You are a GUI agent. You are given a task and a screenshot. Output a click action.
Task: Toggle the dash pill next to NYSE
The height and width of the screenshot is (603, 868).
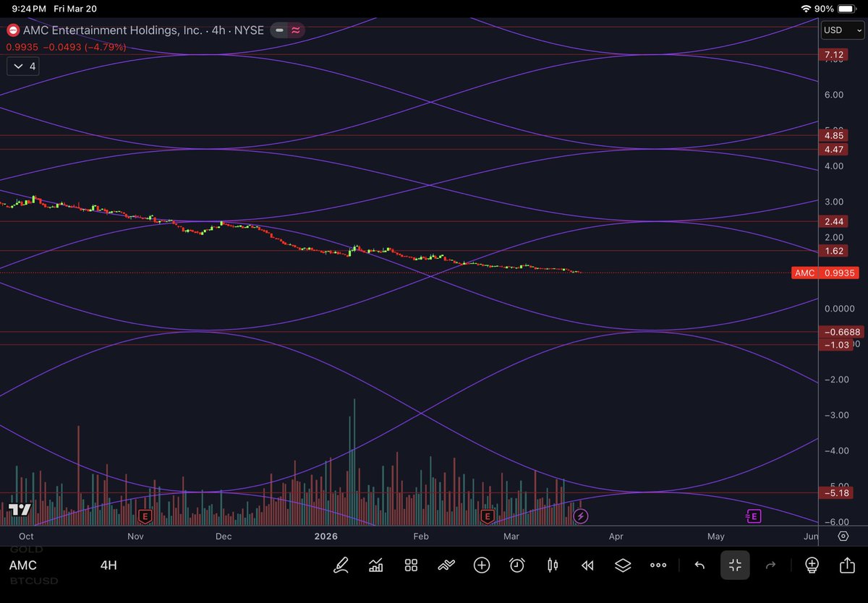[278, 30]
